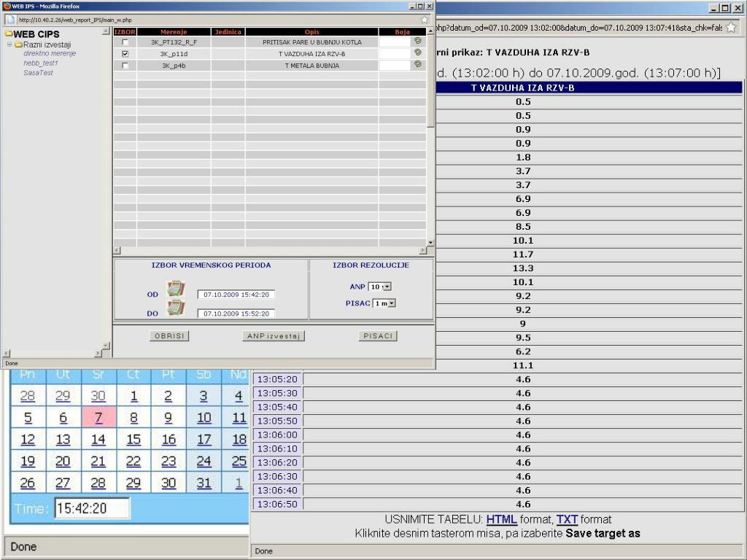
Task: Select day 10 in the calendar
Action: pos(204,418)
